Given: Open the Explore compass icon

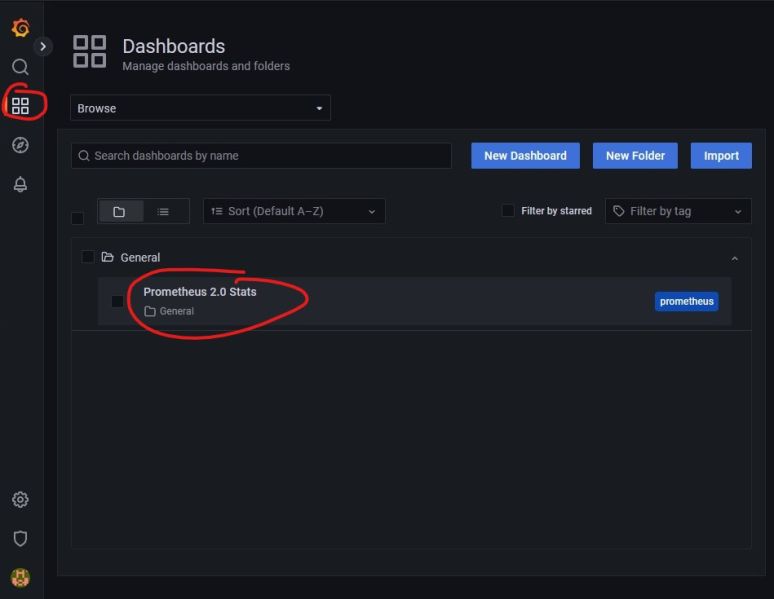Looking at the screenshot, I should 20,145.
